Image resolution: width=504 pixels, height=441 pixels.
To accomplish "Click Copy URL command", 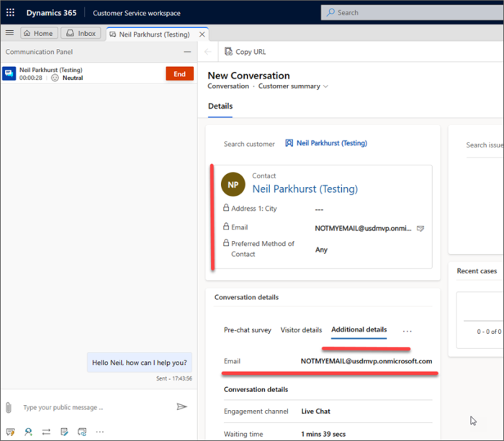I will tap(246, 52).
